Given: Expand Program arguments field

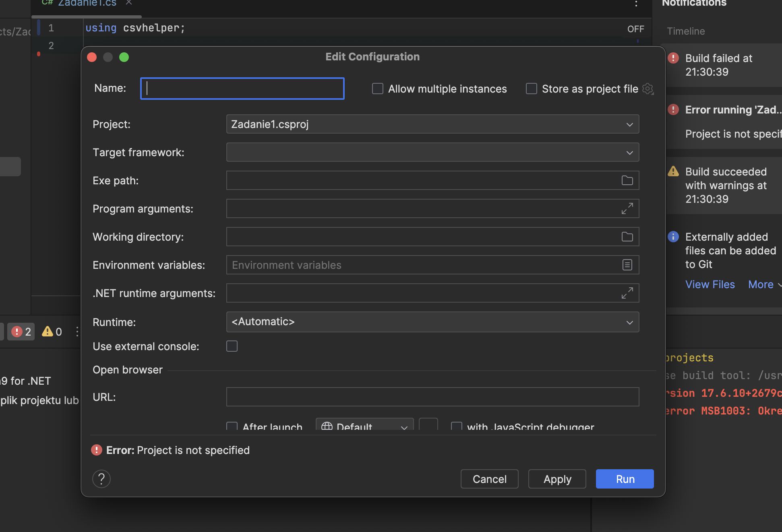Looking at the screenshot, I should pos(627,208).
